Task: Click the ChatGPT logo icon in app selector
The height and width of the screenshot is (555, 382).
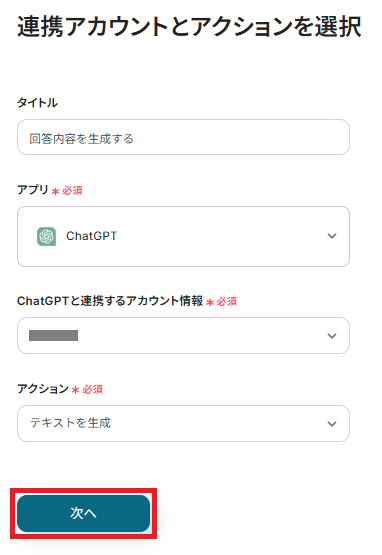Action: (x=46, y=236)
